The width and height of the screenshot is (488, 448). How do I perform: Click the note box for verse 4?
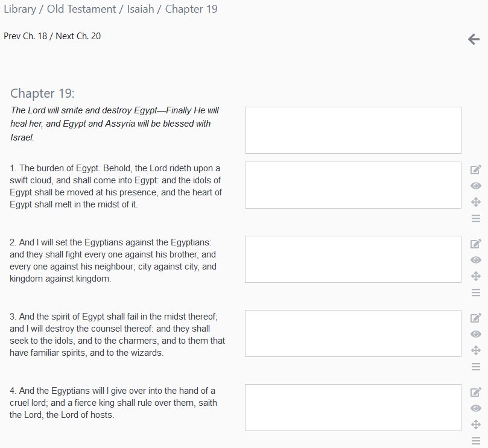pyautogui.click(x=353, y=408)
